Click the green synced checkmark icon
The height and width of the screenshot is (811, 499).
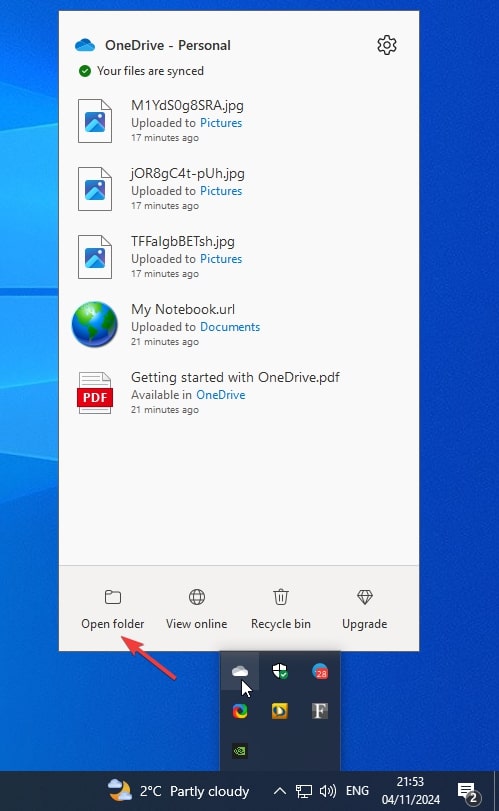[85, 71]
